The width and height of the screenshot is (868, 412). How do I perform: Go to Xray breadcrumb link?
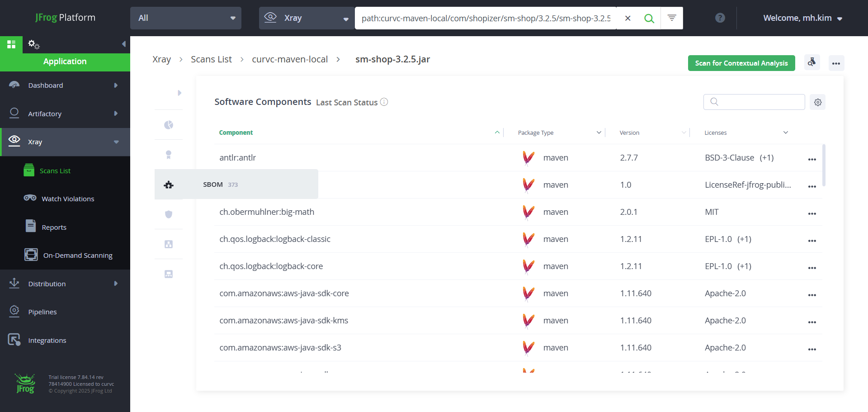click(161, 59)
